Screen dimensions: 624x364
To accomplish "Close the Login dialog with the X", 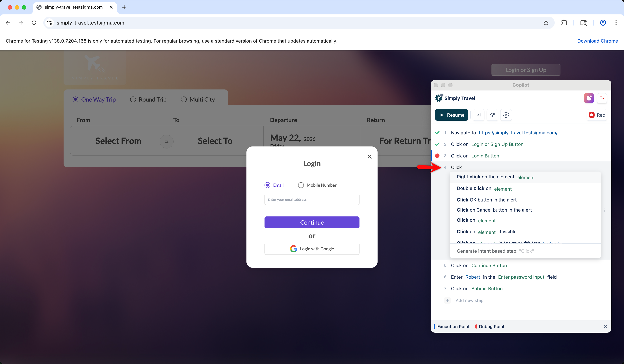I will tap(369, 157).
